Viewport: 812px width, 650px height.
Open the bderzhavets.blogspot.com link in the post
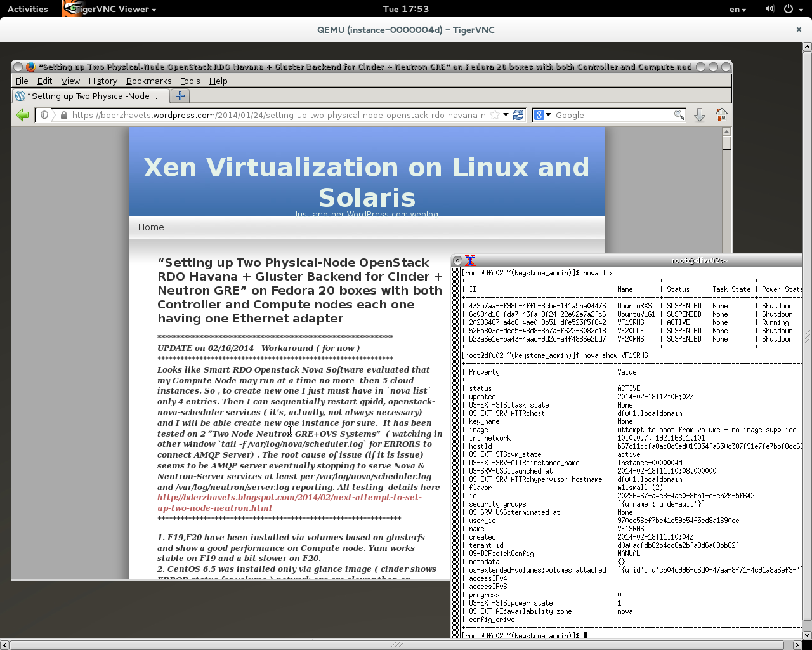pyautogui.click(x=289, y=502)
